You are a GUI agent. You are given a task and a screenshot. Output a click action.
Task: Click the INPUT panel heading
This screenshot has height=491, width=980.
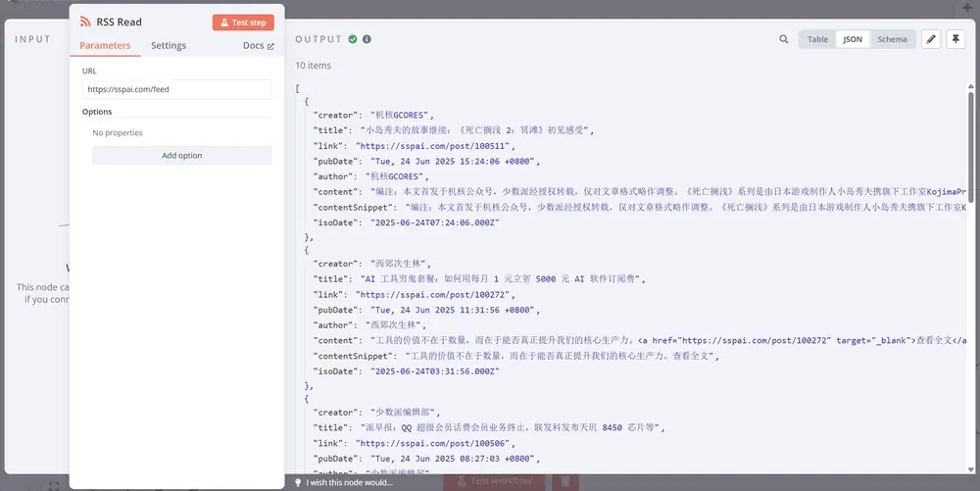(x=32, y=39)
